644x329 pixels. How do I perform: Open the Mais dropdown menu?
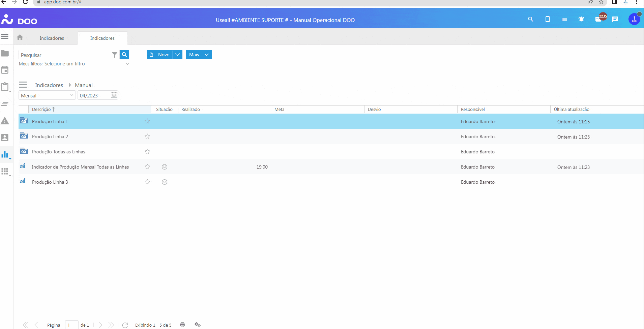[199, 55]
